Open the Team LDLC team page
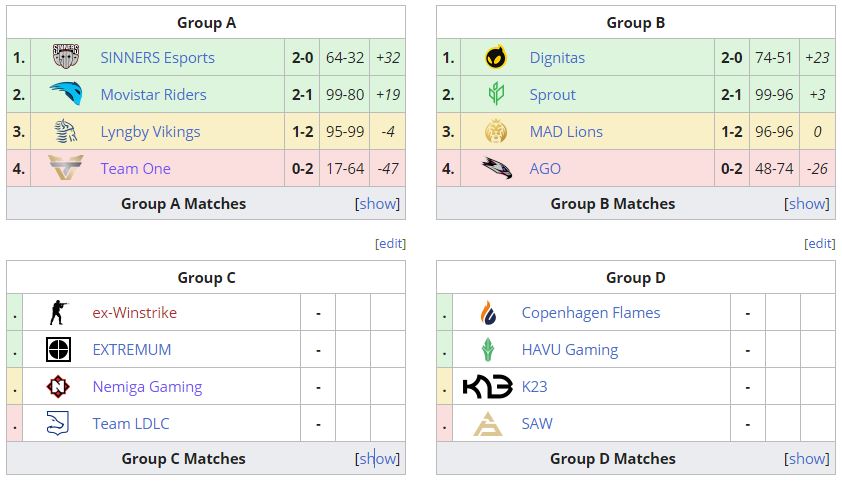This screenshot has width=842, height=482. 130,424
